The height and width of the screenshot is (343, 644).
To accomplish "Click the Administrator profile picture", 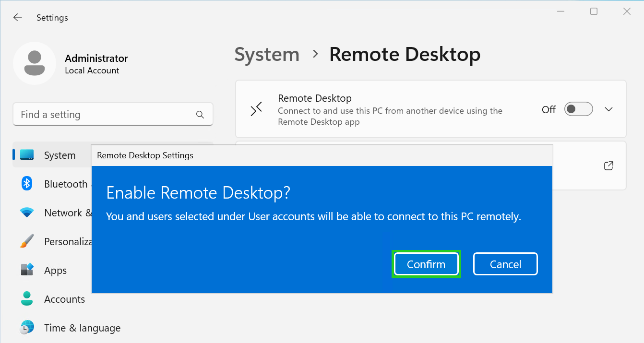I will (x=35, y=63).
